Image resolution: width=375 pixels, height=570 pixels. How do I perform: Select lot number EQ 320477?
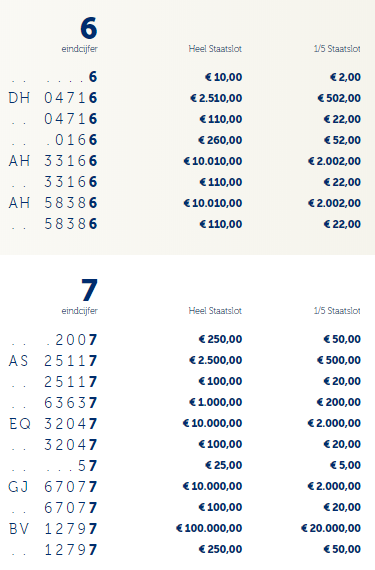pos(53,424)
